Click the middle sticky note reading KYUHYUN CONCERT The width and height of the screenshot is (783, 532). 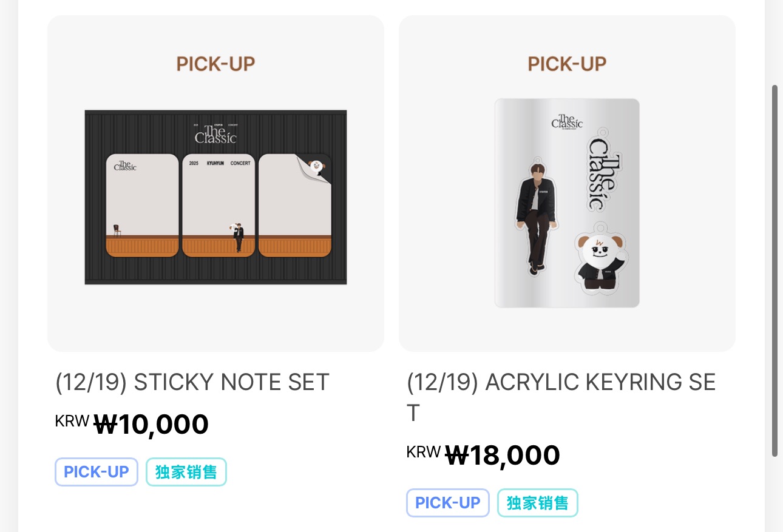click(219, 206)
